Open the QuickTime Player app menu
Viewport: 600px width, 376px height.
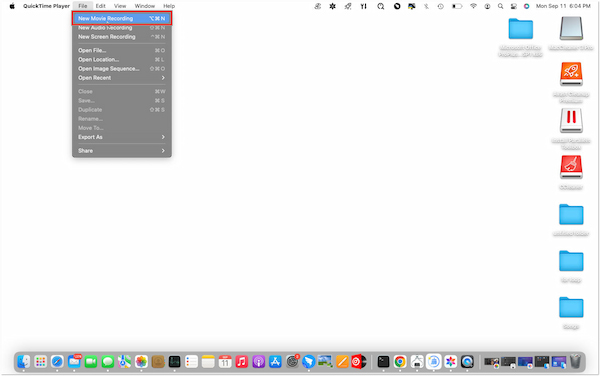[46, 6]
